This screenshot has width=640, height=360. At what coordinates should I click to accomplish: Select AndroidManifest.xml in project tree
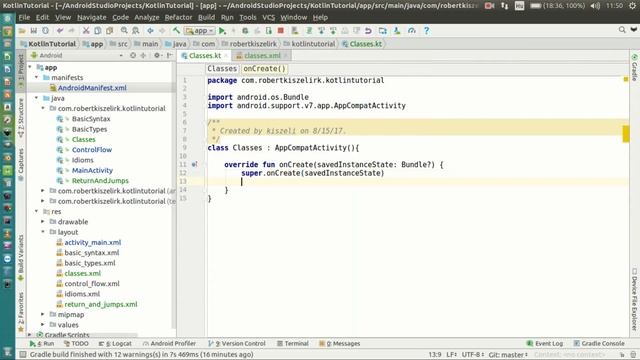coord(92,88)
